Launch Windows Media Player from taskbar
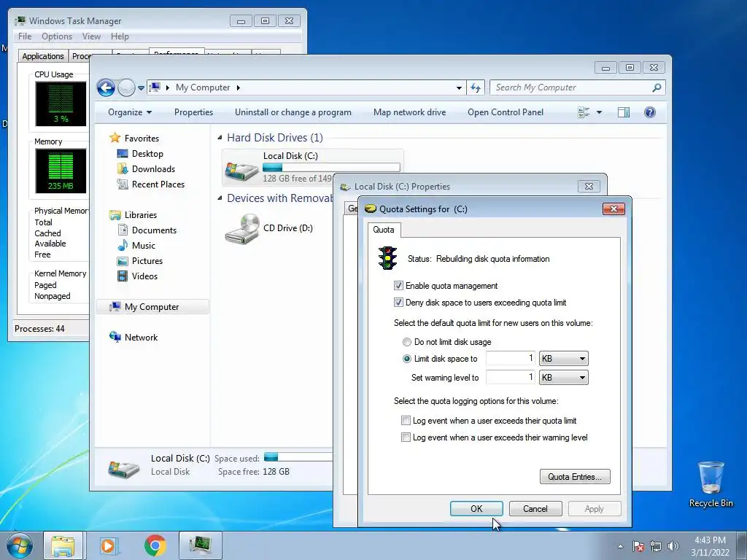The image size is (747, 560). [109, 545]
